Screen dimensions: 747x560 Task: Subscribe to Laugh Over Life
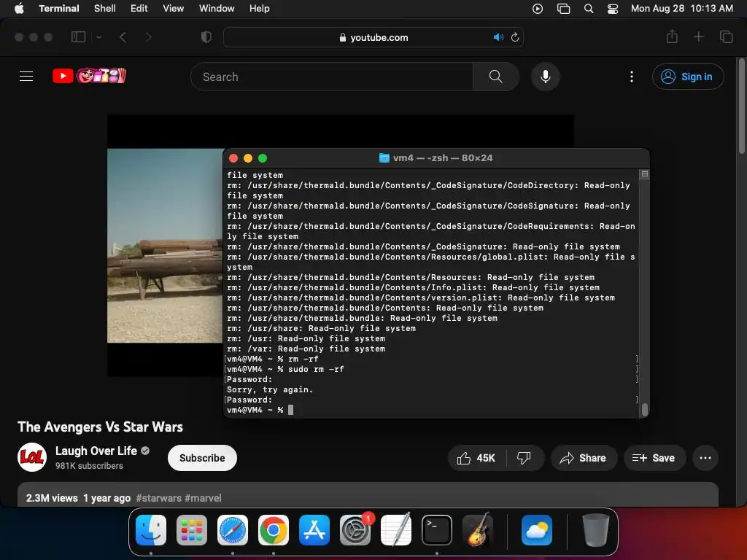click(202, 458)
